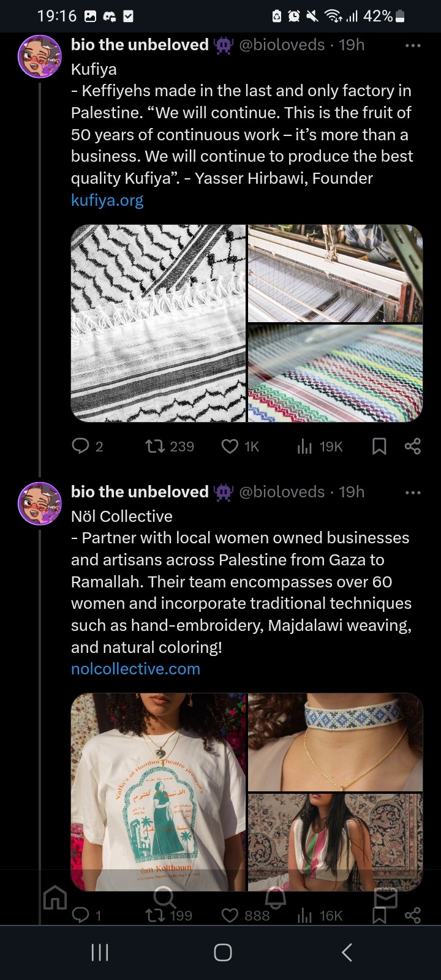Screen dimensions: 441x980
Task: Like the Kufiya tweet
Action: (x=230, y=446)
